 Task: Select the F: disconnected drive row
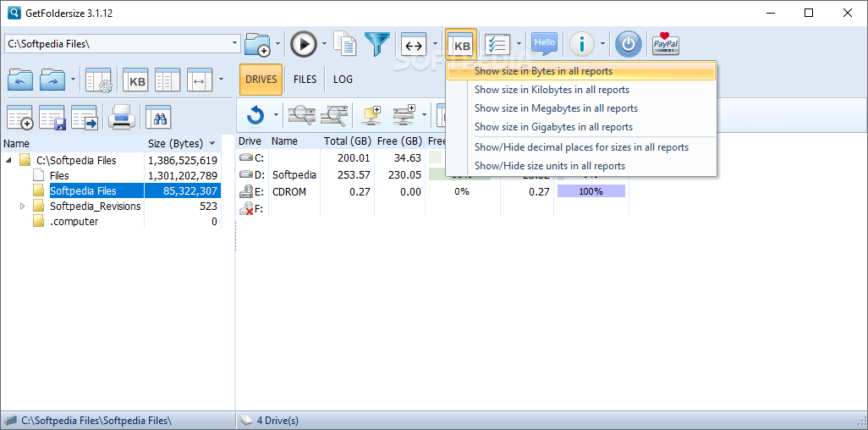[433, 209]
